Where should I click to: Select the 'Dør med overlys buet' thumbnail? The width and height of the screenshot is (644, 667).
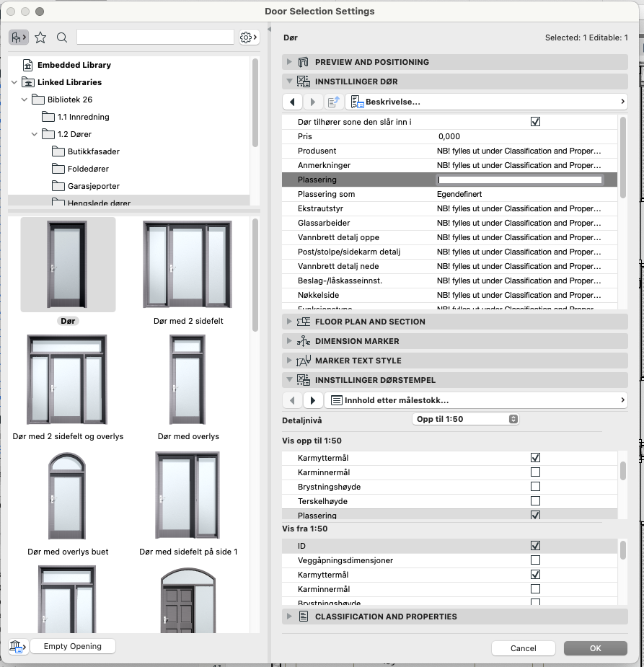click(x=69, y=505)
